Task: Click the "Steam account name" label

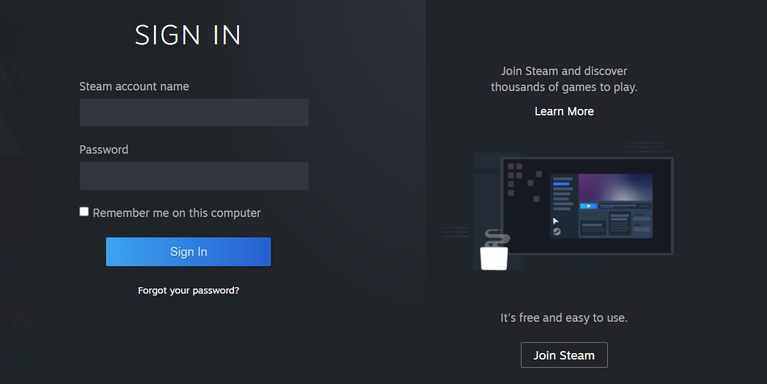Action: 134,87
